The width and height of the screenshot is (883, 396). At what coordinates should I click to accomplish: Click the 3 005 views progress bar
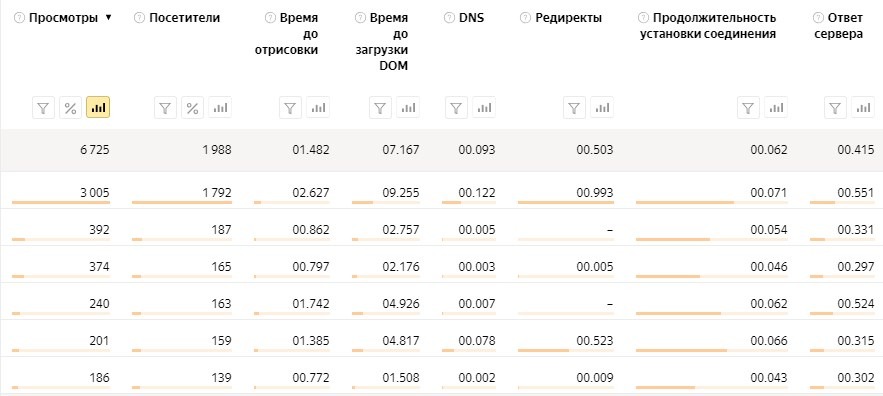(x=61, y=202)
